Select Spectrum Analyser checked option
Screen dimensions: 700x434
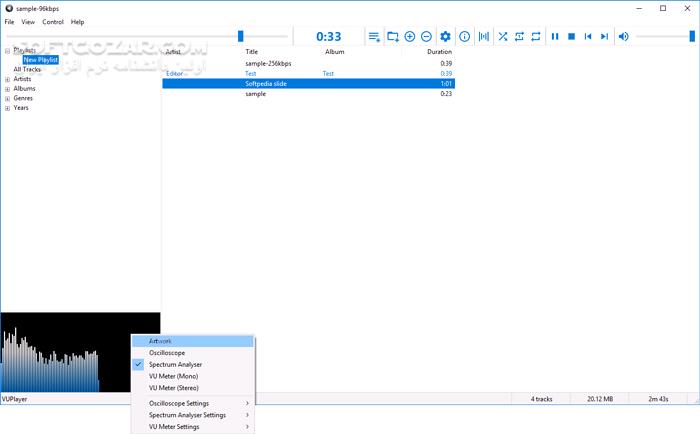175,365
